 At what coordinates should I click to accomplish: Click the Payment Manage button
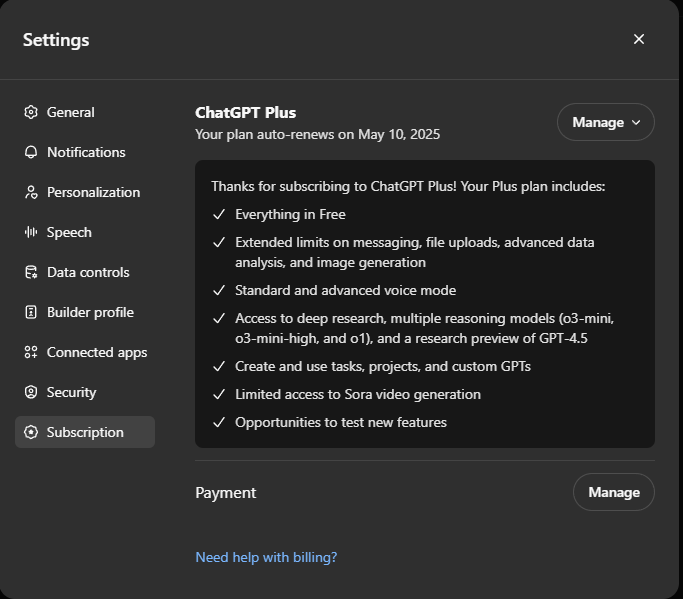point(614,492)
